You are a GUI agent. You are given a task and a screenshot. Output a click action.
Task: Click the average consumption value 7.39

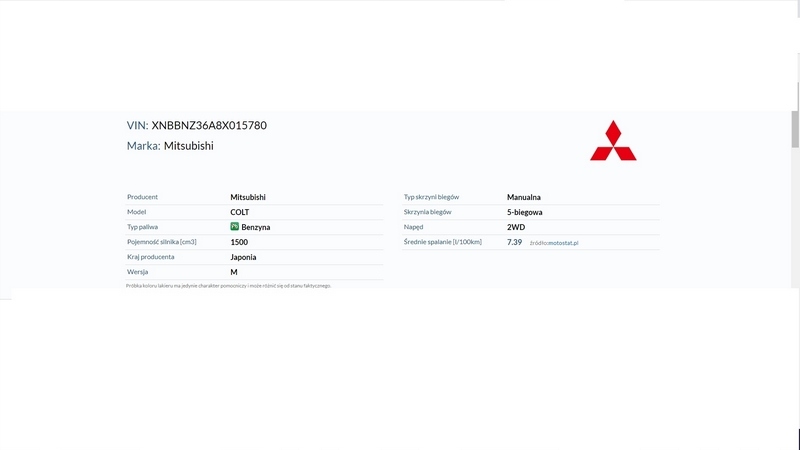point(514,242)
